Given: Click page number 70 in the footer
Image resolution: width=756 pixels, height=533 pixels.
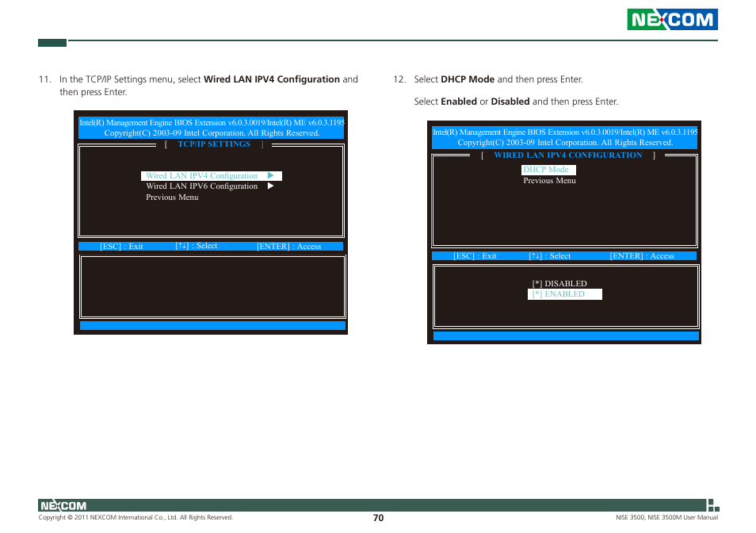Looking at the screenshot, I should click(x=379, y=518).
